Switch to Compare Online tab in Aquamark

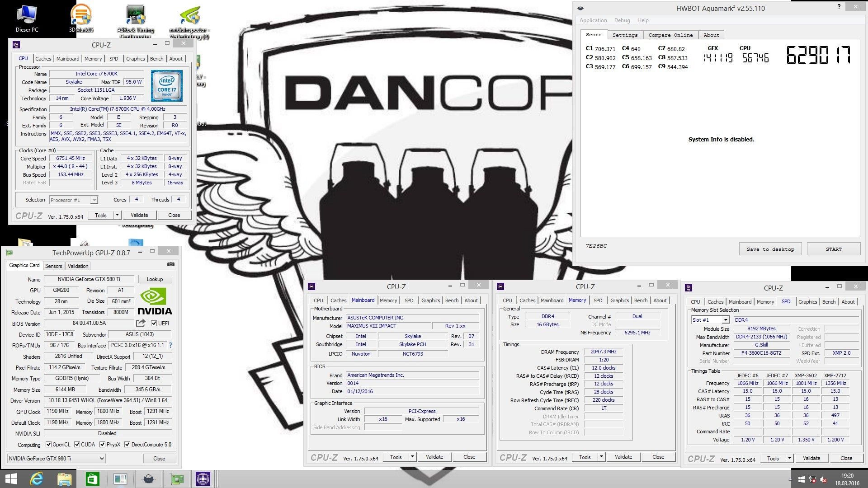670,35
